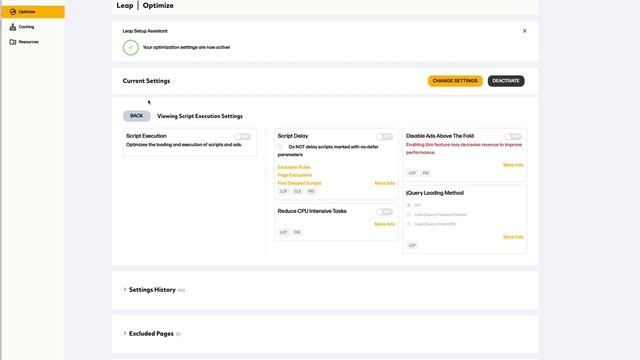
Task: Click the Reduce CPU Intensive Tasks heading
Action: [x=312, y=211]
